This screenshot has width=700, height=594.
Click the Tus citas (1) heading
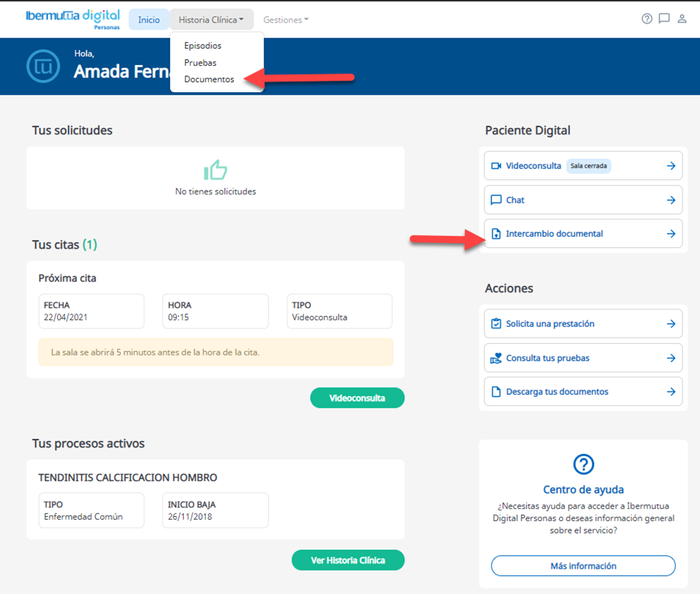pyautogui.click(x=65, y=244)
